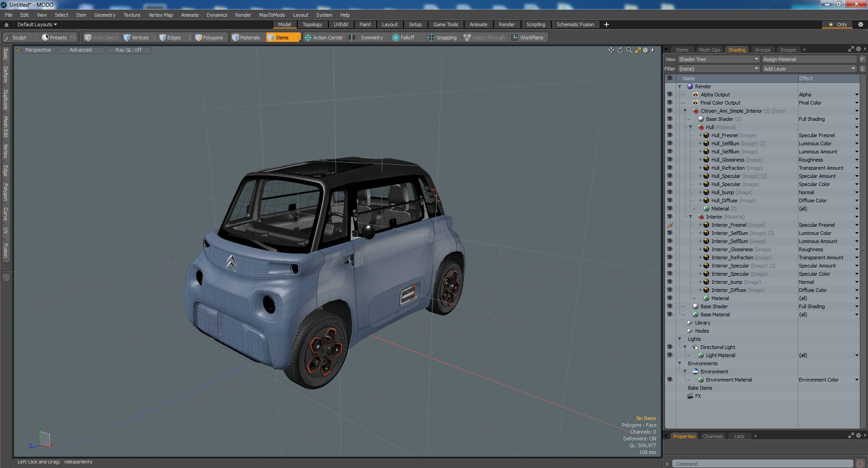The width and height of the screenshot is (868, 468).
Task: Click the viewport zoom magnifier icon
Action: (x=629, y=50)
